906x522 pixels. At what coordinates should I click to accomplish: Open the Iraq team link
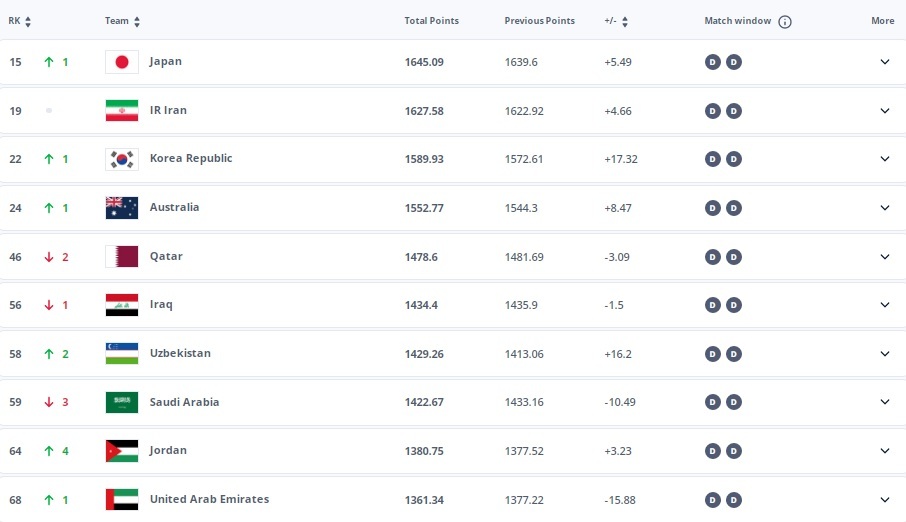click(x=161, y=305)
